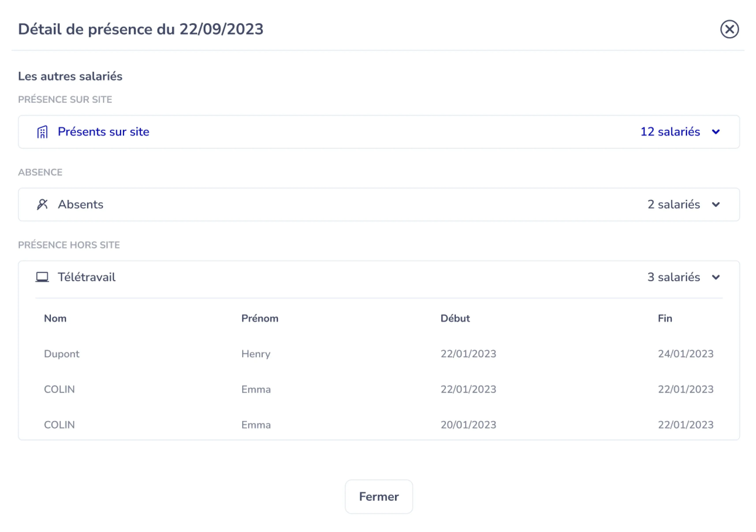Click the Début column header
Image resolution: width=756 pixels, height=532 pixels.
455,318
